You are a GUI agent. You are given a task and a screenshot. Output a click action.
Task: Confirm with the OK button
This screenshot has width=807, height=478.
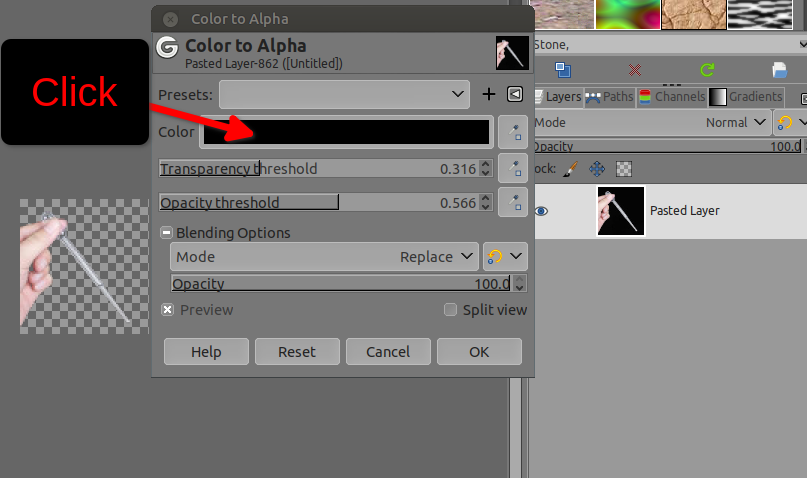pyautogui.click(x=479, y=351)
